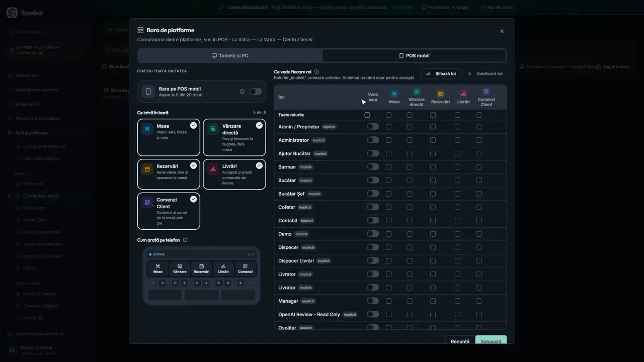Deselect the Livrări platform card

tap(234, 174)
